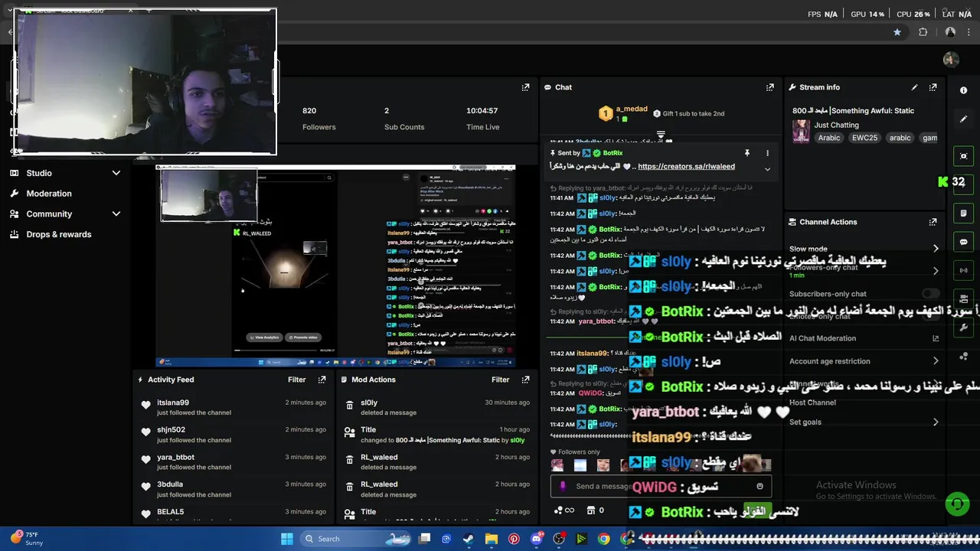Open Steam from the taskbar

(469, 539)
